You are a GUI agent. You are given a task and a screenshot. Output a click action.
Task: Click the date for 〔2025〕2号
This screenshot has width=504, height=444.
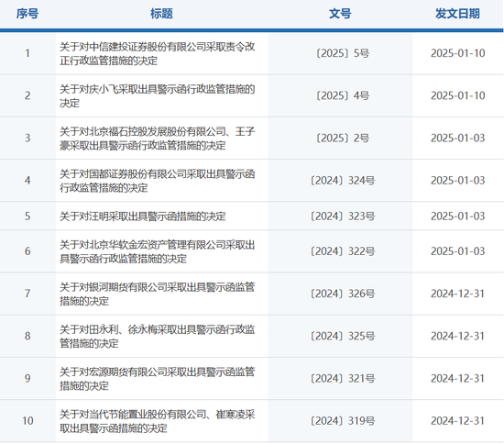457,138
